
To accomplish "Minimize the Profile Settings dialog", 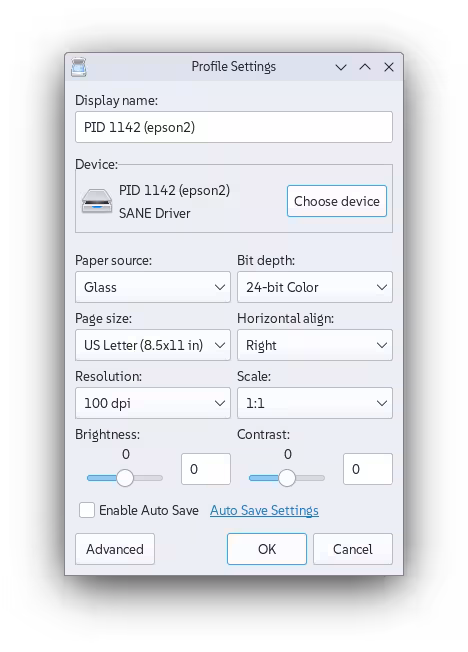I will 341,67.
